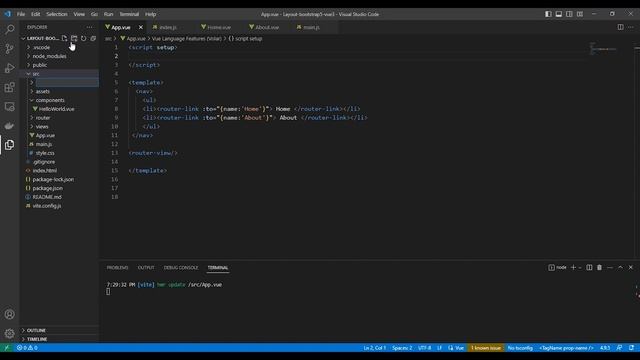Viewport: 640px width, 360px height.
Task: Click the '1 known issue' status item
Action: pos(486,348)
